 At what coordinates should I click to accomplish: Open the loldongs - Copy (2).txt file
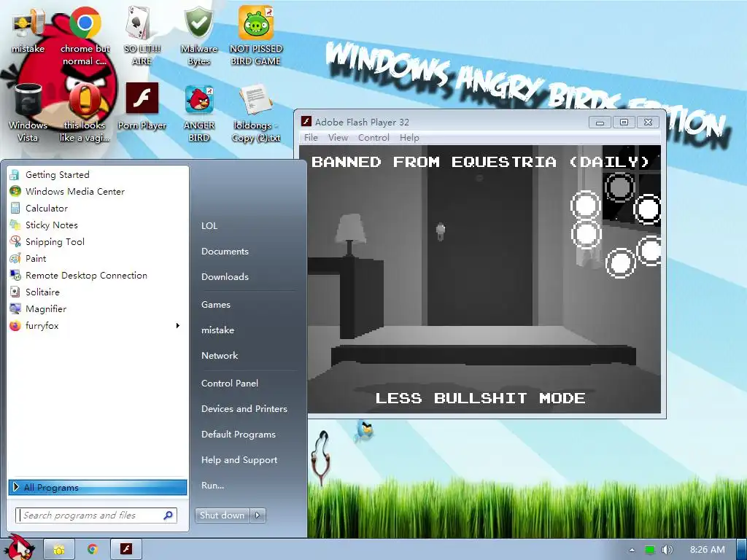(x=256, y=113)
